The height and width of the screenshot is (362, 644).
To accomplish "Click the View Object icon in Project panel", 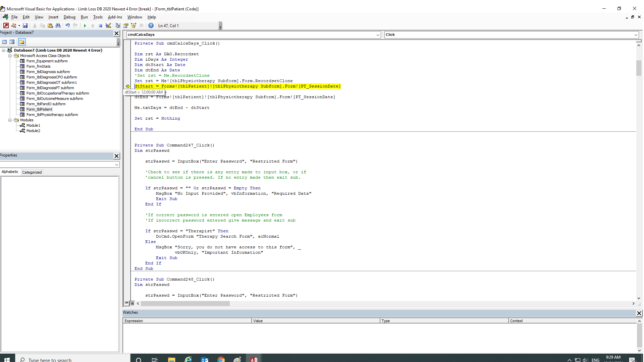I will [12, 42].
